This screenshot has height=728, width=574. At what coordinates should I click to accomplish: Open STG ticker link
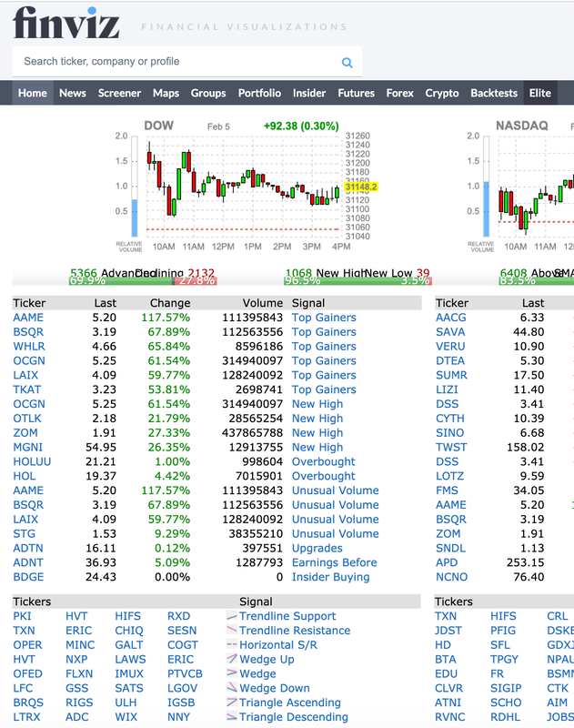click(25, 533)
